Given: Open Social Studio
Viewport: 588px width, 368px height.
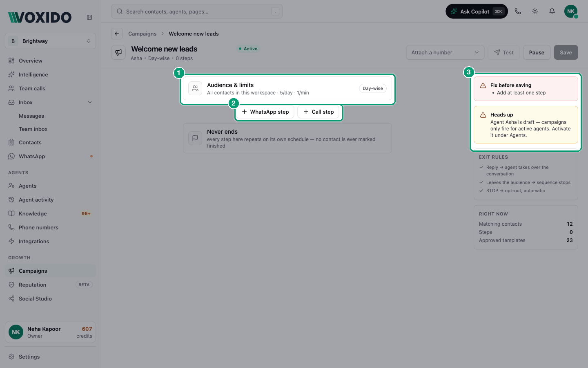Looking at the screenshot, I should 50,298.
